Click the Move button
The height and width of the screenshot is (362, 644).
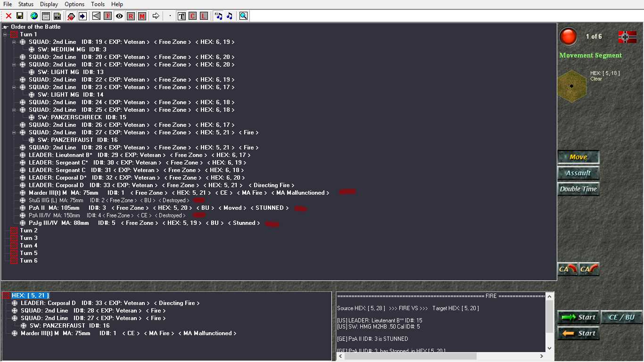pos(578,157)
